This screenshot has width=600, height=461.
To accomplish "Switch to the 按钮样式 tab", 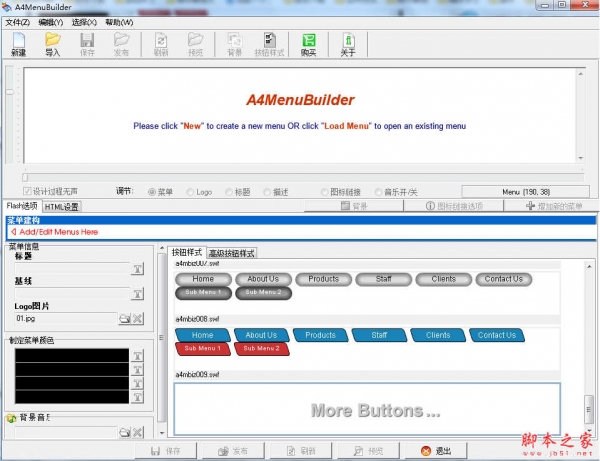I will (187, 252).
